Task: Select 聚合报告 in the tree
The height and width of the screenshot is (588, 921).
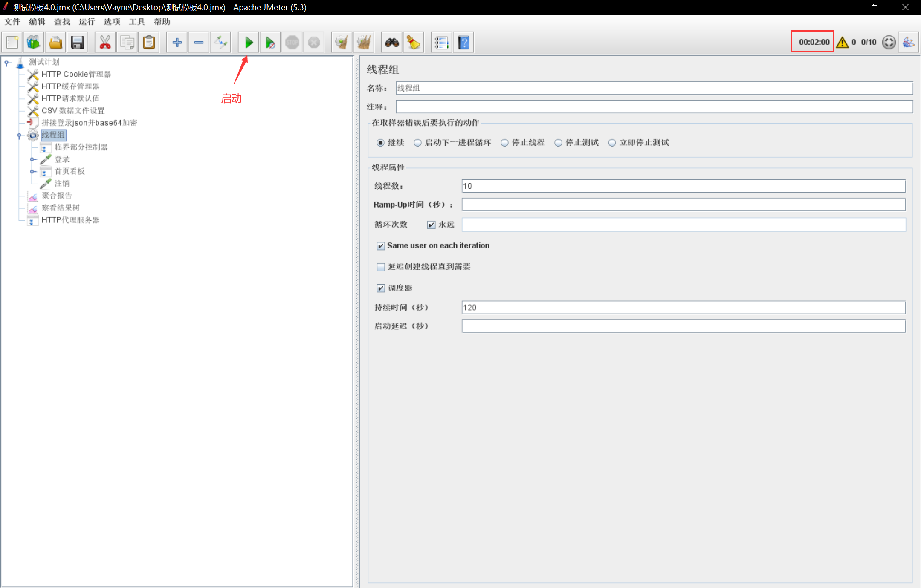Action: [57, 196]
